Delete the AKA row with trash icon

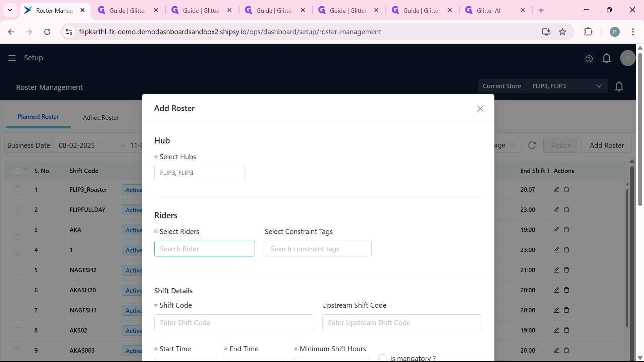point(567,230)
